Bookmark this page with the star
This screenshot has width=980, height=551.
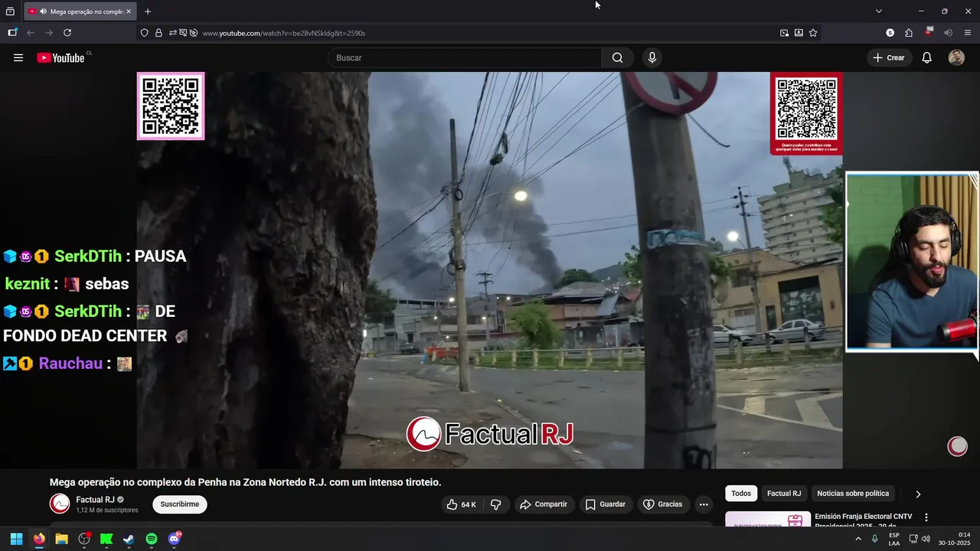click(813, 33)
